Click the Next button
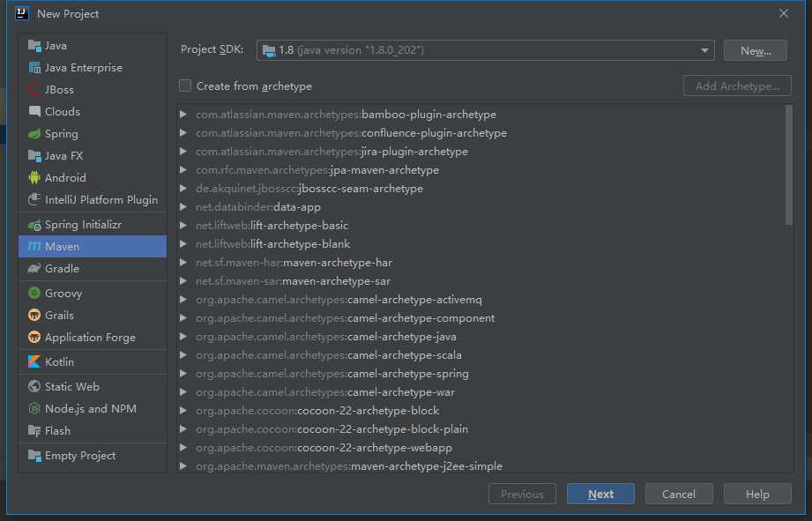The width and height of the screenshot is (812, 521). point(600,494)
